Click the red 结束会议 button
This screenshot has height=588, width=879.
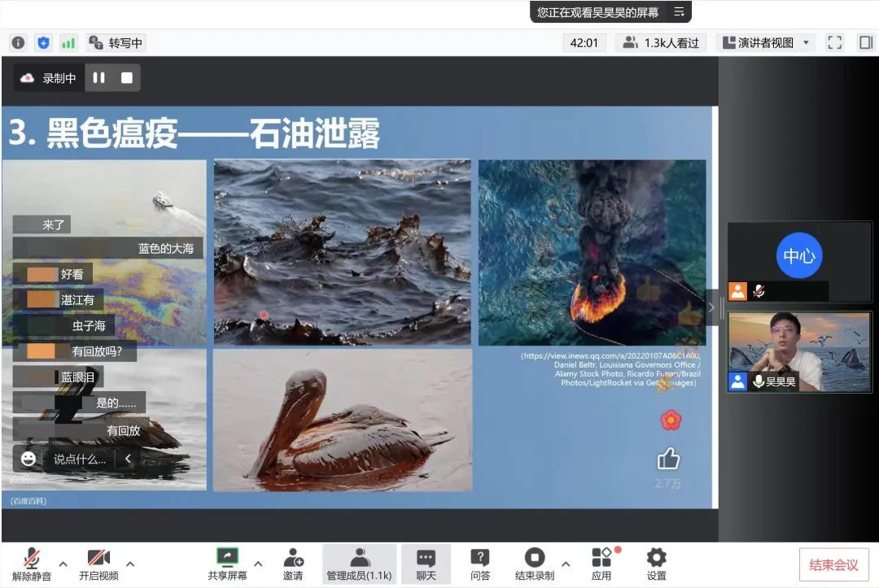click(x=833, y=564)
